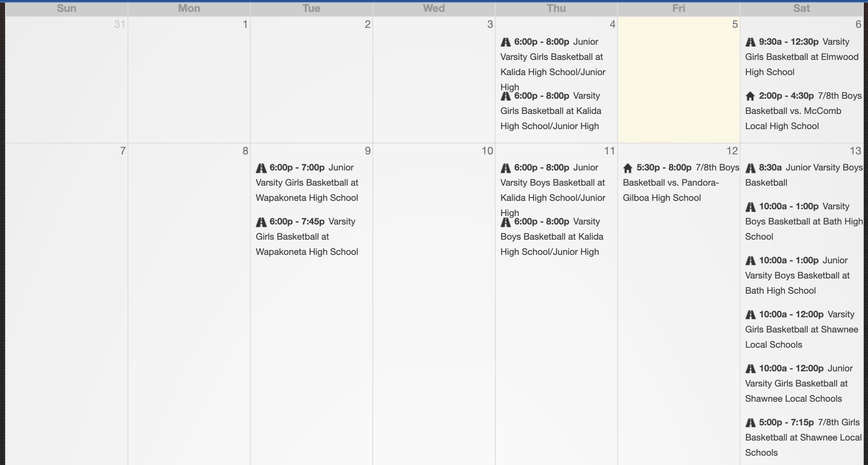The image size is (868, 465).
Task: Select date number 31 on Sunday
Action: click(x=120, y=24)
